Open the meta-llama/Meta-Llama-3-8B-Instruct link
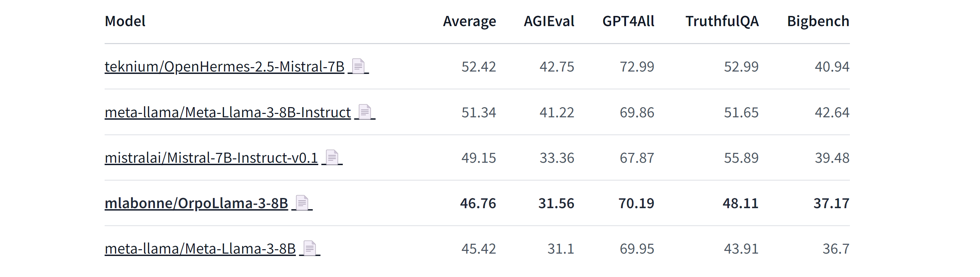980x277 pixels. [228, 112]
